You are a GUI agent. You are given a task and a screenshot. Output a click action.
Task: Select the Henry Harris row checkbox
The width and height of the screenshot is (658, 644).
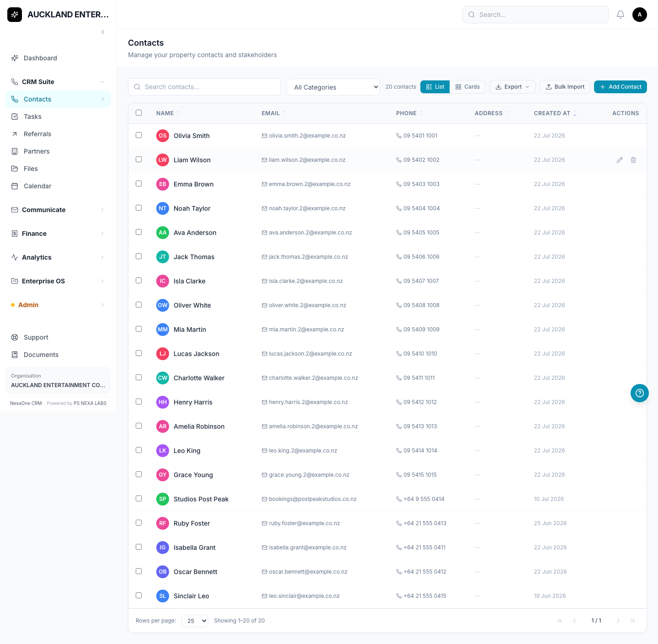139,402
